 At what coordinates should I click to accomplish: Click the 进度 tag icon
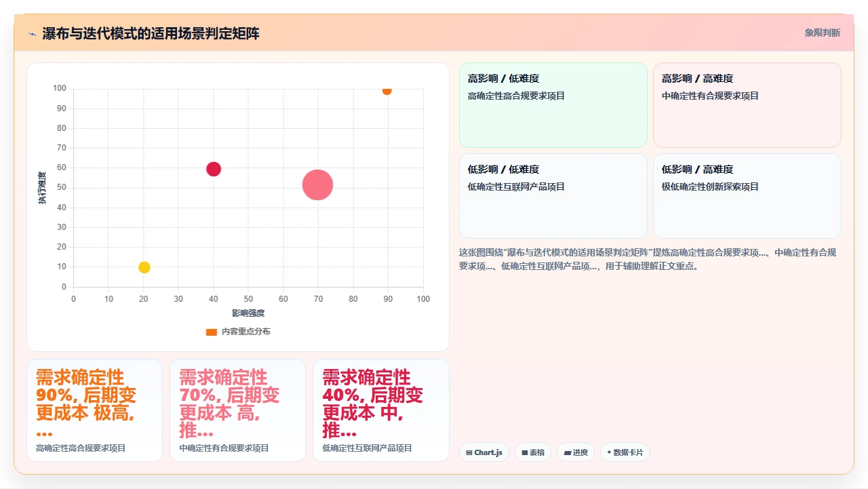click(567, 453)
